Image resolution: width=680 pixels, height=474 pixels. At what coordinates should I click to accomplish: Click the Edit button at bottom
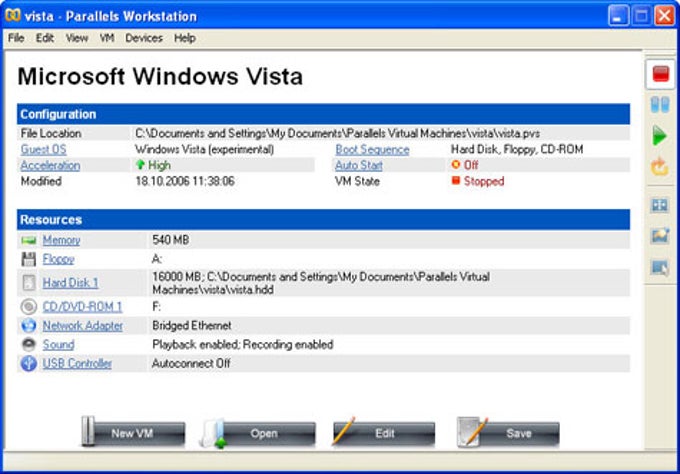pyautogui.click(x=383, y=433)
